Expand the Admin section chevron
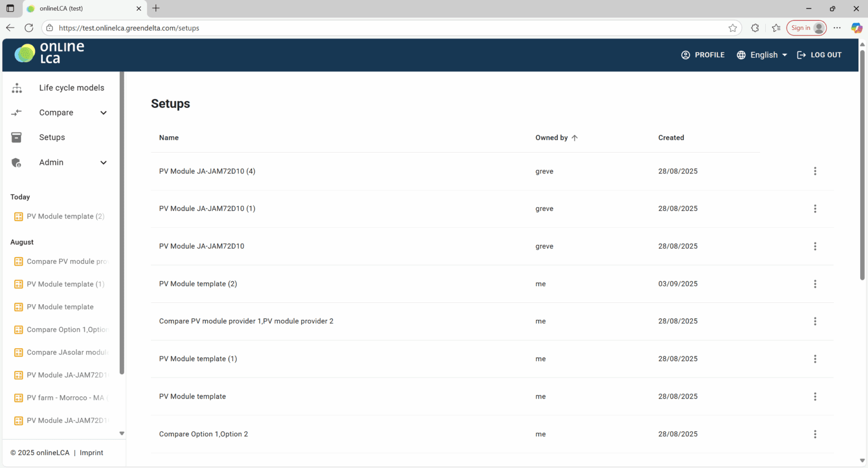This screenshot has height=468, width=868. point(103,162)
